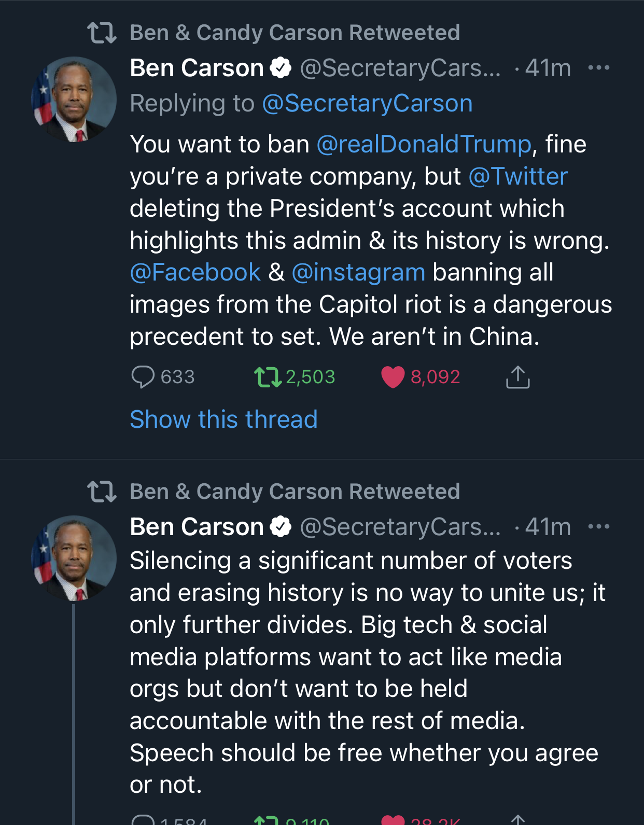This screenshot has height=825, width=644.
Task: Tap the verified badge on the first tweet
Action: pos(281,68)
